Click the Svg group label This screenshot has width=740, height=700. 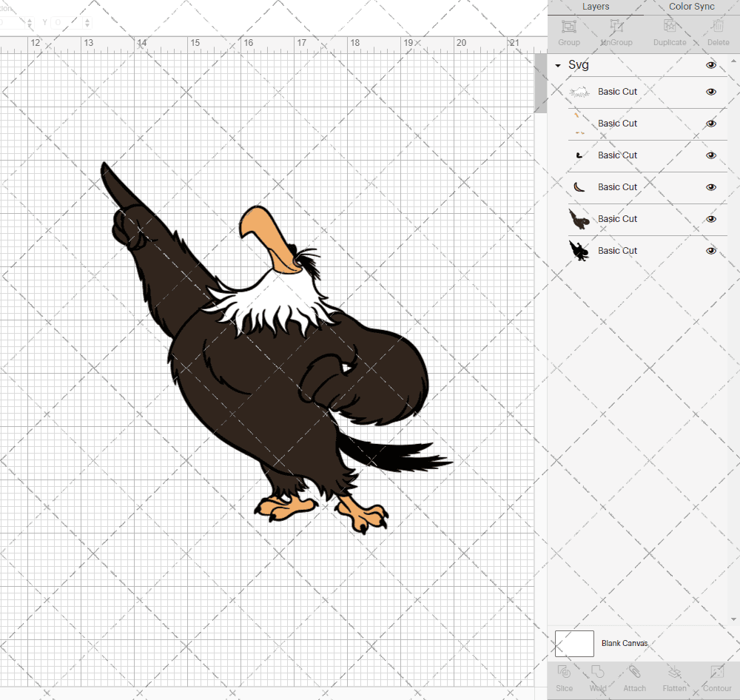coord(578,64)
